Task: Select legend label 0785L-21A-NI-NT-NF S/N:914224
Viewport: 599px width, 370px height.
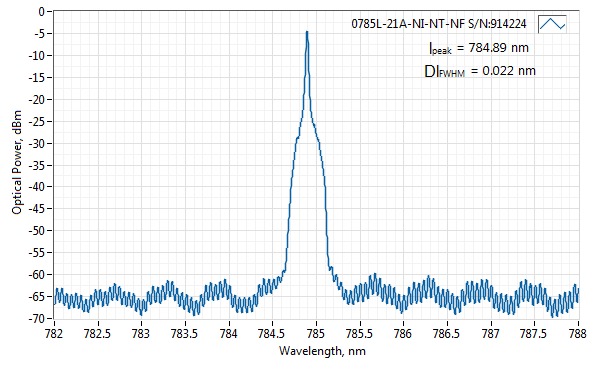Action: (439, 24)
